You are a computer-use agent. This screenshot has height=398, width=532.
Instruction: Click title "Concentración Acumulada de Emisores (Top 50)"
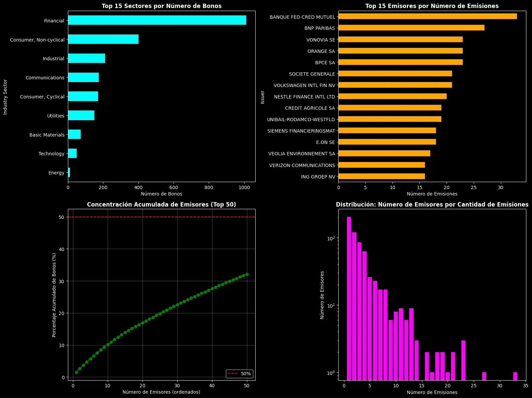click(162, 205)
